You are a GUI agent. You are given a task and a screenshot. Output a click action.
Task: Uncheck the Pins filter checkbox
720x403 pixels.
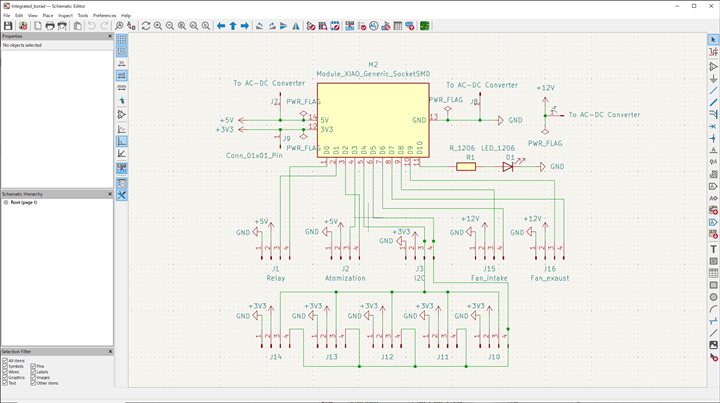click(x=33, y=366)
